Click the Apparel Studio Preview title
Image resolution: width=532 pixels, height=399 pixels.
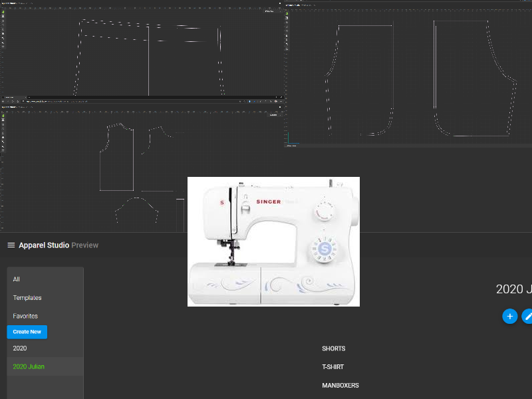[59, 245]
